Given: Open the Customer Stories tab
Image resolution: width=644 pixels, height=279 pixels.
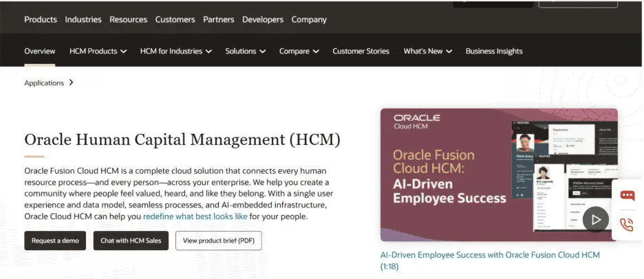Looking at the screenshot, I should click(x=361, y=51).
